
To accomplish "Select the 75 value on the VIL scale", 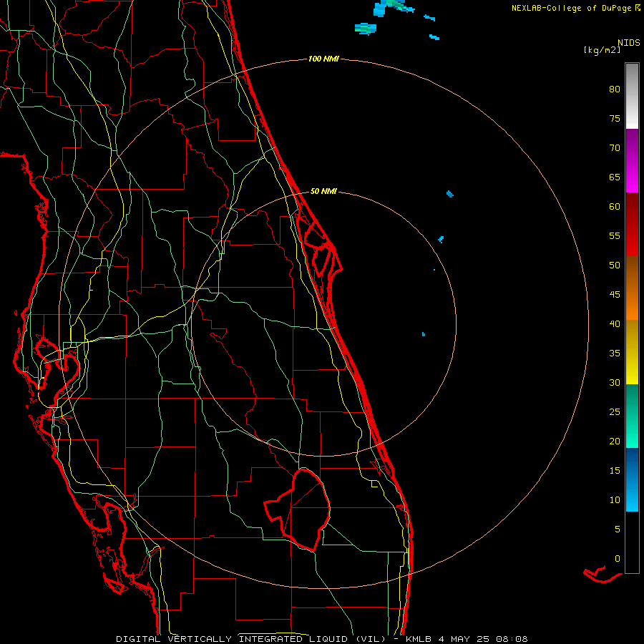I will [x=615, y=118].
